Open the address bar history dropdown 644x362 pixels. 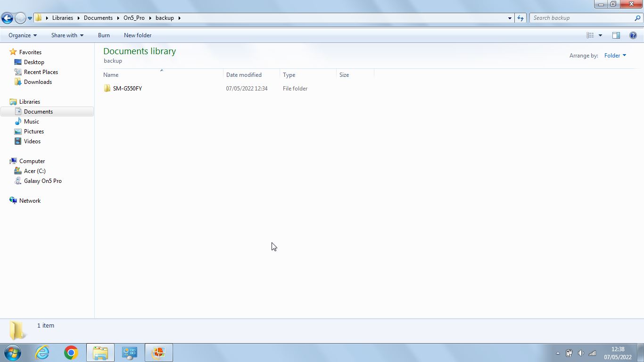[x=510, y=18]
